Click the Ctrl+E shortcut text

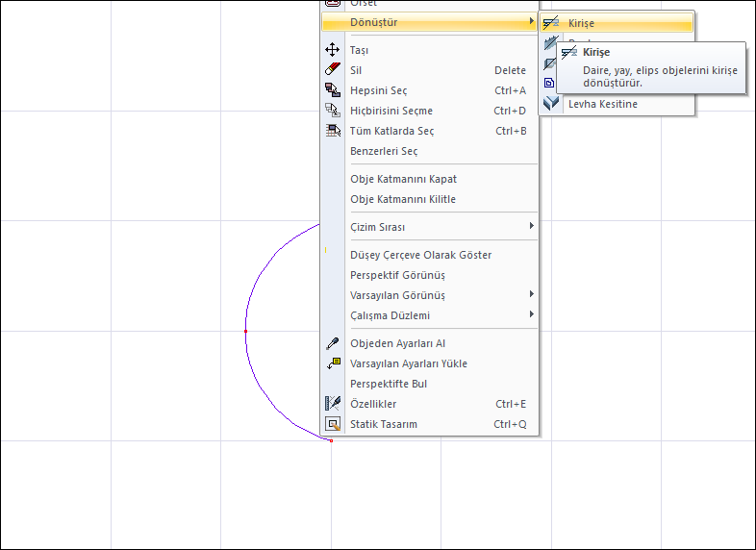511,405
